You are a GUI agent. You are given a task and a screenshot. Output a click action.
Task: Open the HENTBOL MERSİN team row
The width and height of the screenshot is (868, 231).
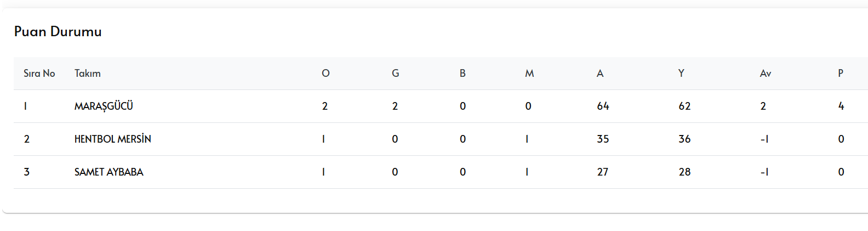click(112, 139)
